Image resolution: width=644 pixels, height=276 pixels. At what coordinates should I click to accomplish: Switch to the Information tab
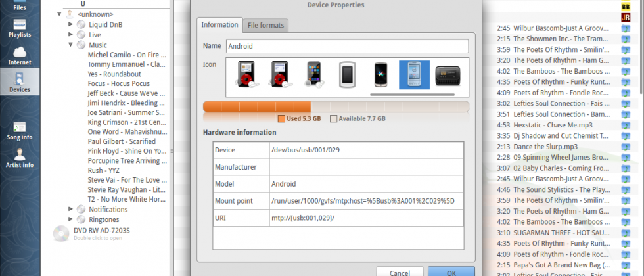(x=219, y=25)
